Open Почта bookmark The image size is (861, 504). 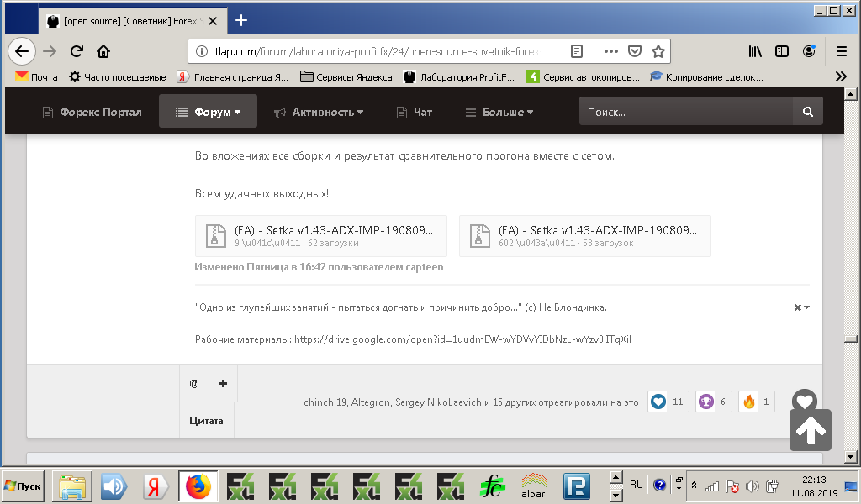click(36, 76)
